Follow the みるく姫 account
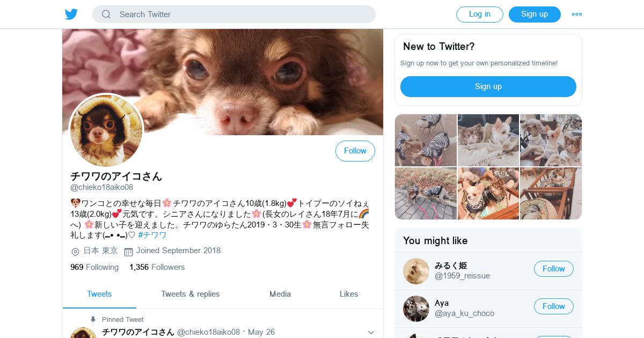Image resolution: width=644 pixels, height=338 pixels. click(x=554, y=269)
